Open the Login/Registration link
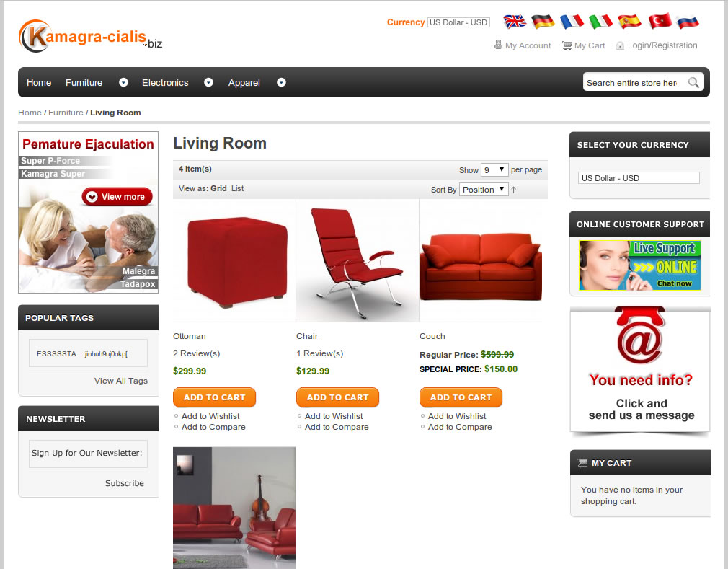 click(662, 45)
